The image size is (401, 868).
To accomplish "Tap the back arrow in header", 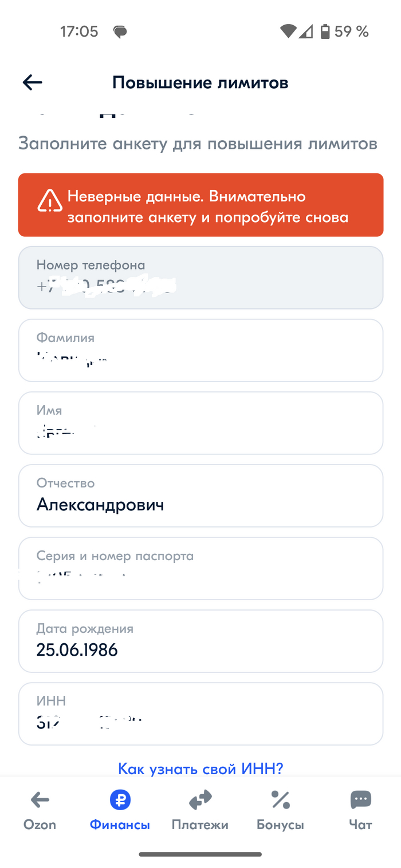I will pyautogui.click(x=33, y=82).
